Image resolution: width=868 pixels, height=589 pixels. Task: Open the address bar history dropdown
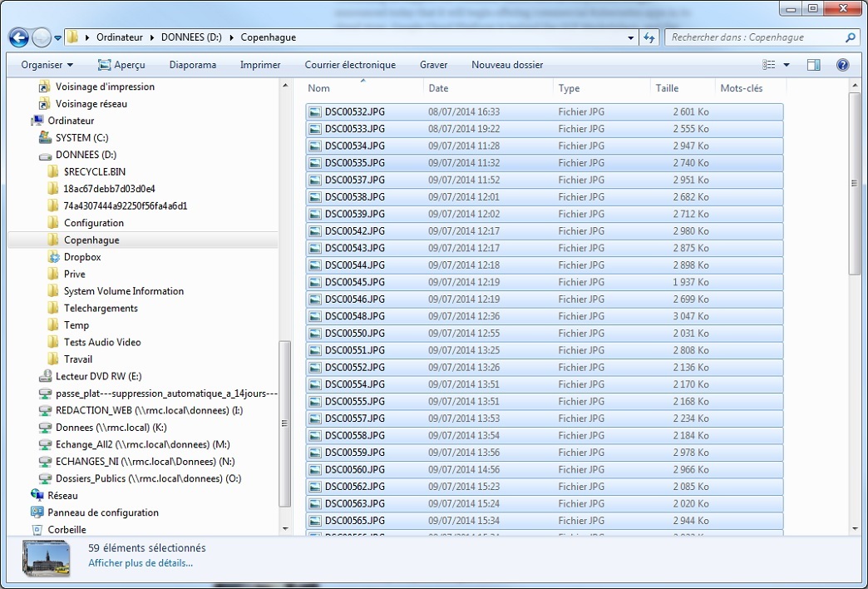pyautogui.click(x=631, y=37)
